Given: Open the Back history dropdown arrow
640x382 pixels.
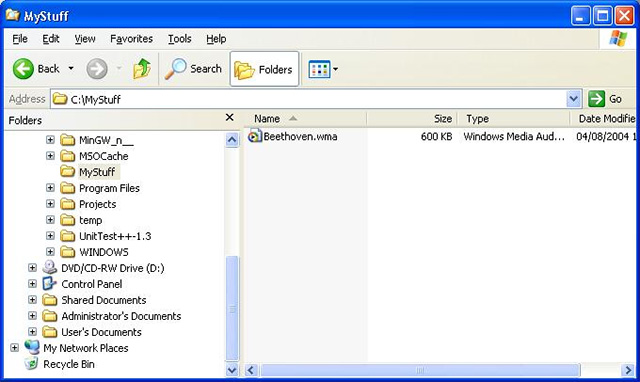Looking at the screenshot, I should click(x=71, y=69).
